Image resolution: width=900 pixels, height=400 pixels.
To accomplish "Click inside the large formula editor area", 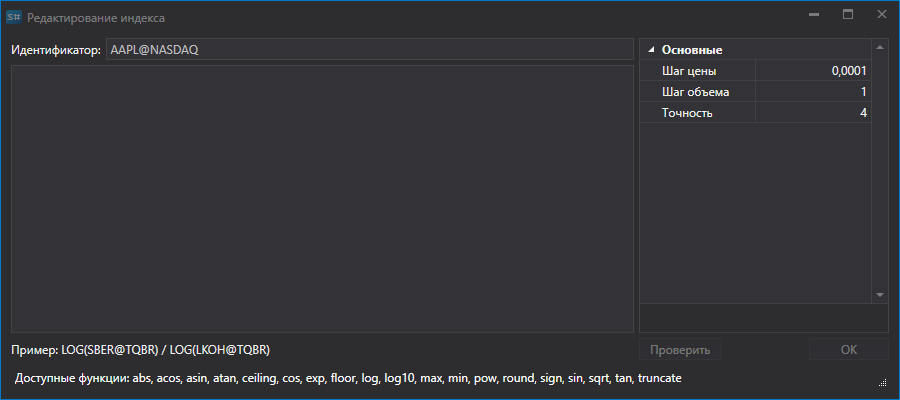I will pyautogui.click(x=322, y=199).
